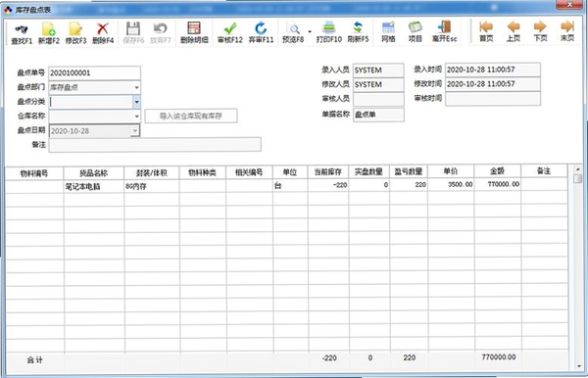
Task: Select the 8G内存 cell
Action: [x=152, y=186]
